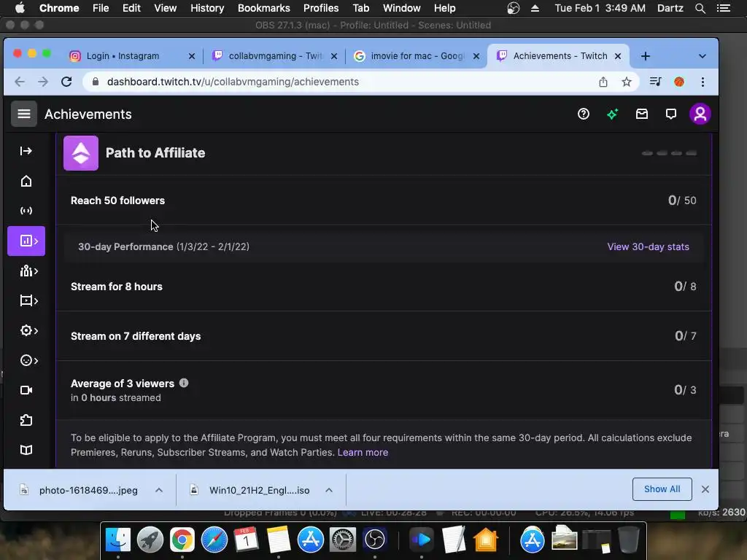This screenshot has height=560, width=747.
Task: Open the Win10_21H2 iso download item
Action: coord(250,490)
